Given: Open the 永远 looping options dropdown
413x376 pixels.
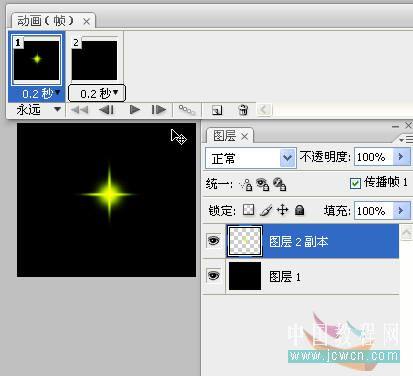Looking at the screenshot, I should tap(38, 109).
